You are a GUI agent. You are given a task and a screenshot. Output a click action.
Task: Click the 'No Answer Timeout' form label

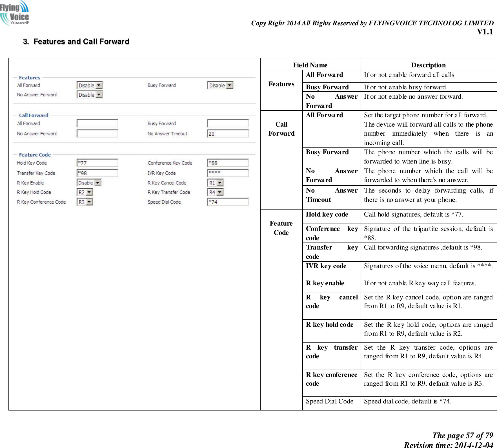click(x=167, y=134)
